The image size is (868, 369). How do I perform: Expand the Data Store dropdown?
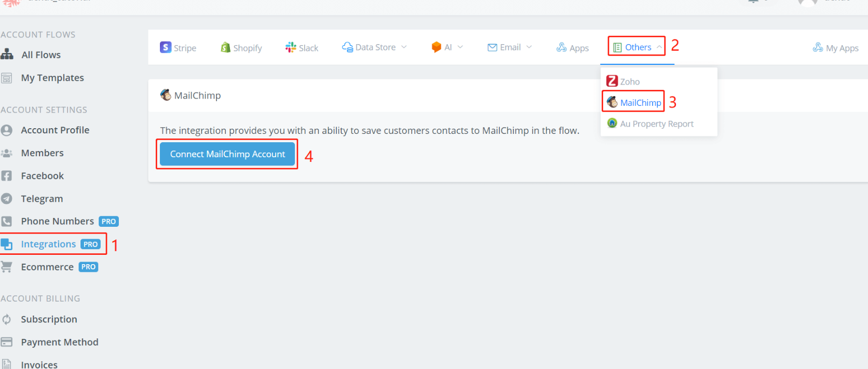point(403,47)
